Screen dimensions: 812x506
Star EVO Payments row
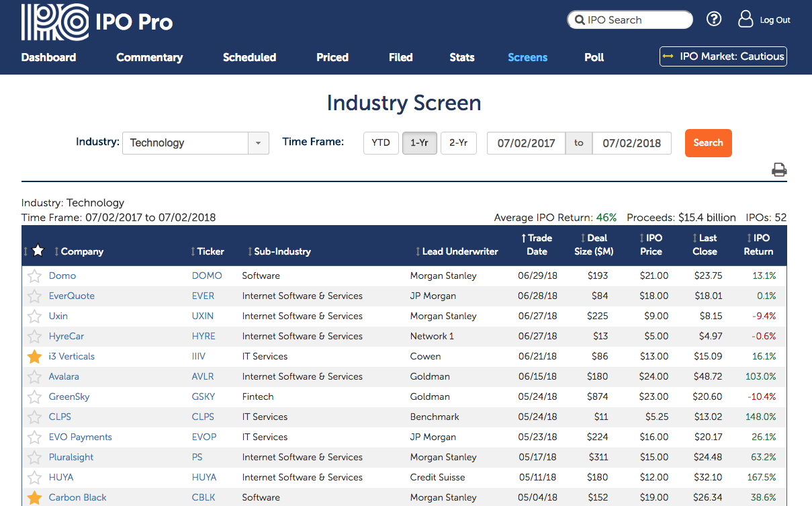pos(34,437)
